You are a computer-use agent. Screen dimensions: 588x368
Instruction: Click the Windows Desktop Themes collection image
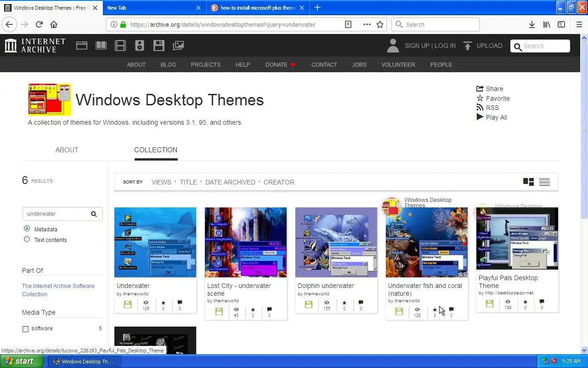[50, 100]
